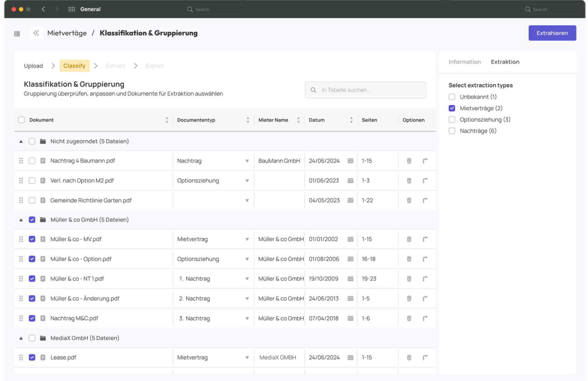Focus the In Tabelle suchen search field
Screen dimensions: 588x381
(x=365, y=90)
